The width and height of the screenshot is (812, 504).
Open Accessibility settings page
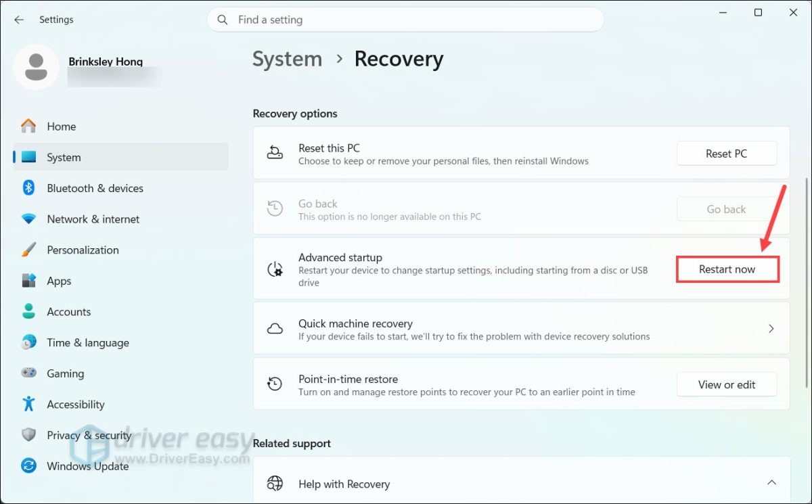point(120,404)
